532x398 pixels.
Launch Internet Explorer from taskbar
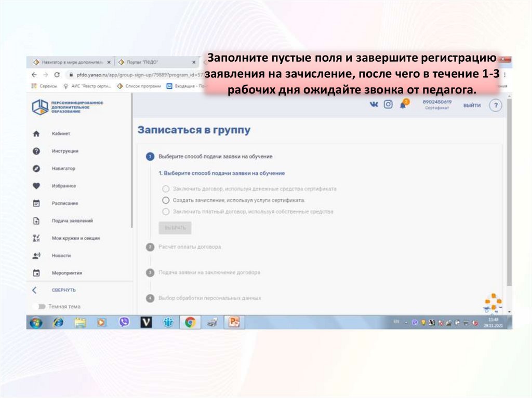click(x=58, y=322)
